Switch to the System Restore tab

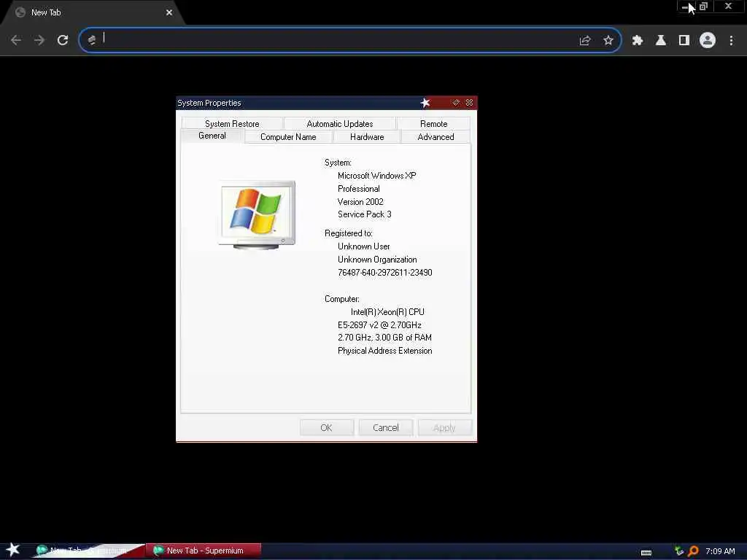(x=232, y=124)
